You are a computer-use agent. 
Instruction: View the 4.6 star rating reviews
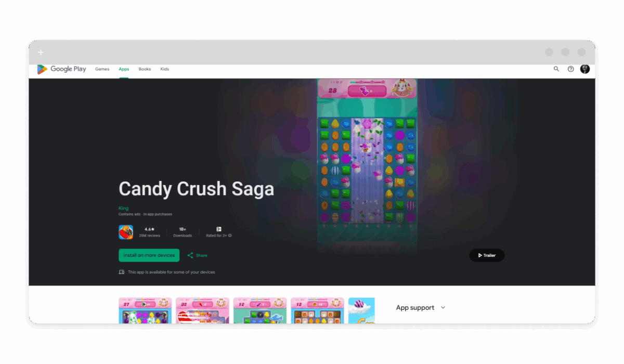click(149, 232)
